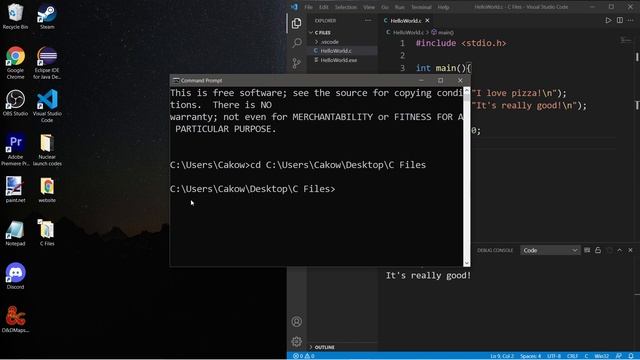
Task: Open the Terminal menu in VS Code
Action: pos(421,7)
